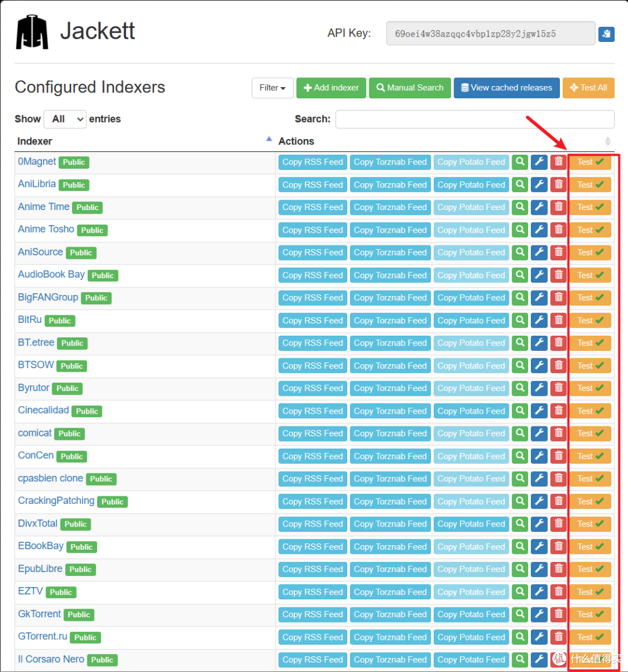Screen dimensions: 628x672
Task: Test the 0Magnet indexer
Action: [x=590, y=162]
